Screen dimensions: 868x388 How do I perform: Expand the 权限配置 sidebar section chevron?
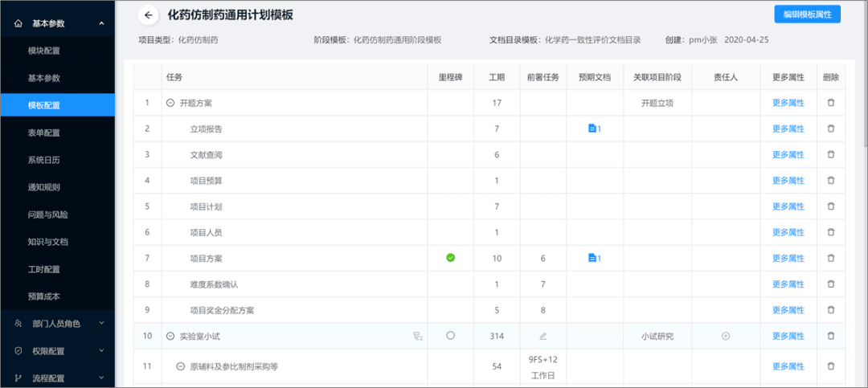point(101,351)
